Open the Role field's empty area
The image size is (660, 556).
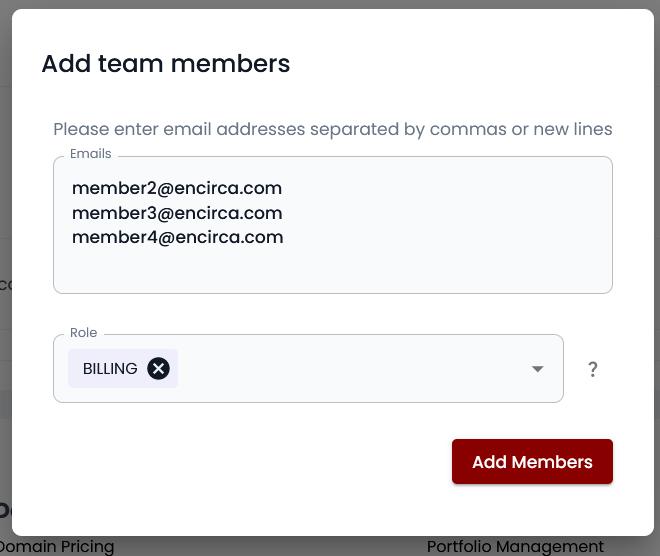click(x=350, y=369)
